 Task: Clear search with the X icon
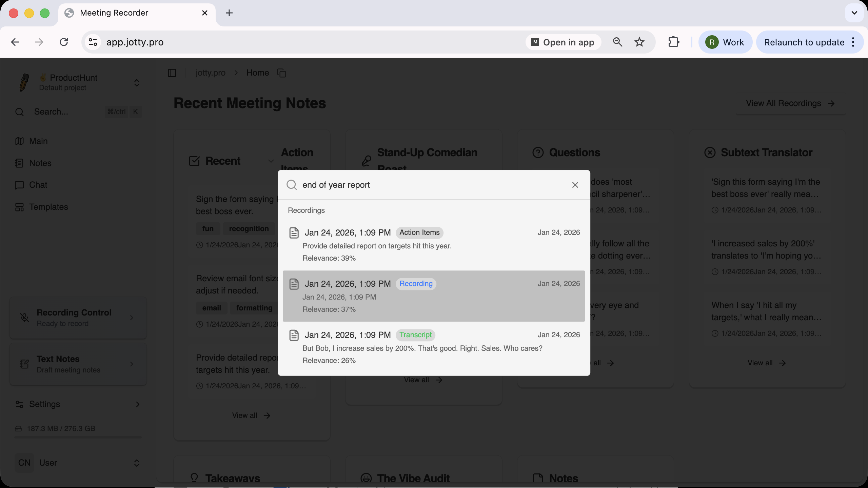(x=575, y=185)
